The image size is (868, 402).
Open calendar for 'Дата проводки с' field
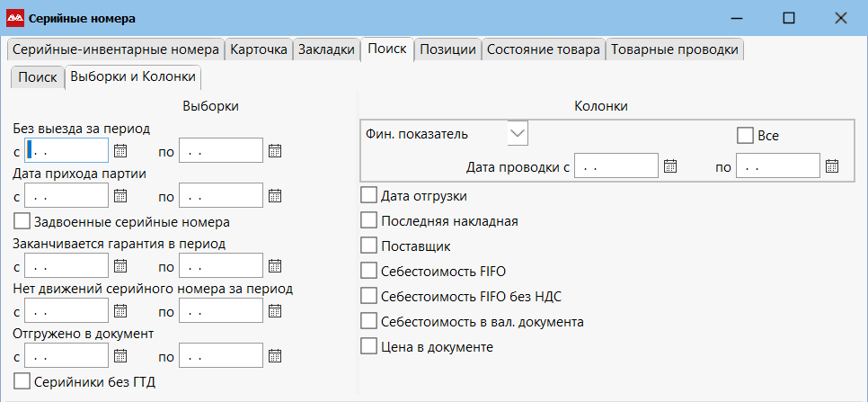669,165
